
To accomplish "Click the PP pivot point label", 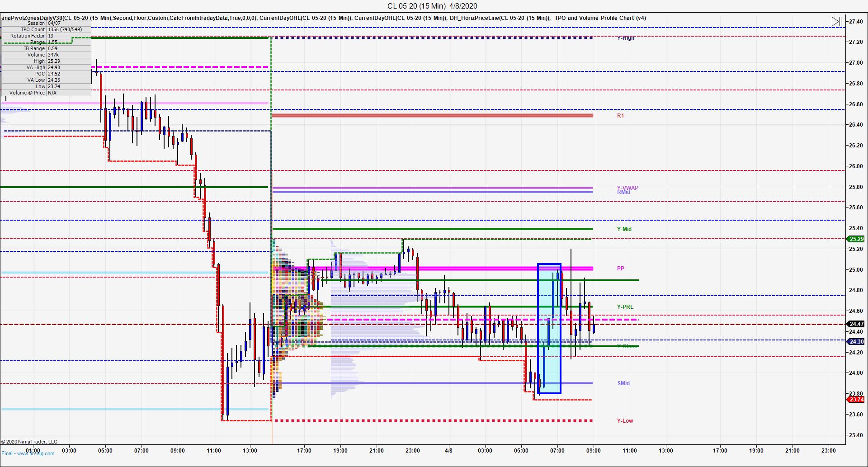I will (620, 269).
